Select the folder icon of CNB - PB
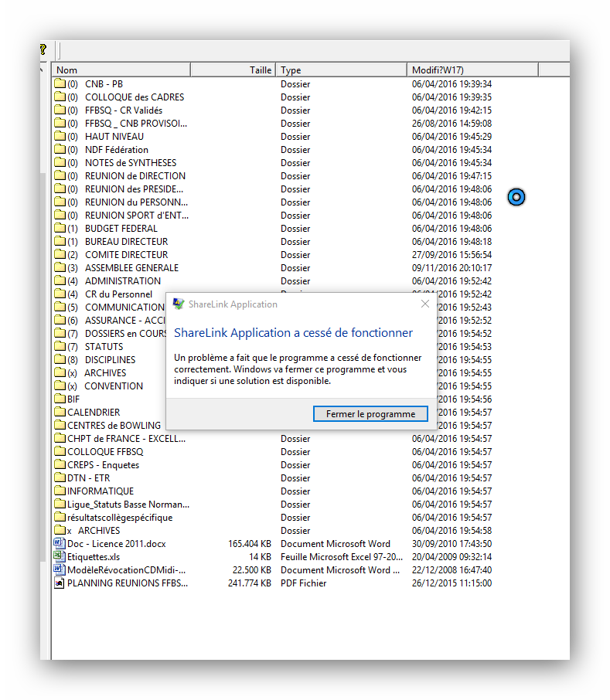Image resolution: width=610 pixels, height=700 pixels. (60, 83)
